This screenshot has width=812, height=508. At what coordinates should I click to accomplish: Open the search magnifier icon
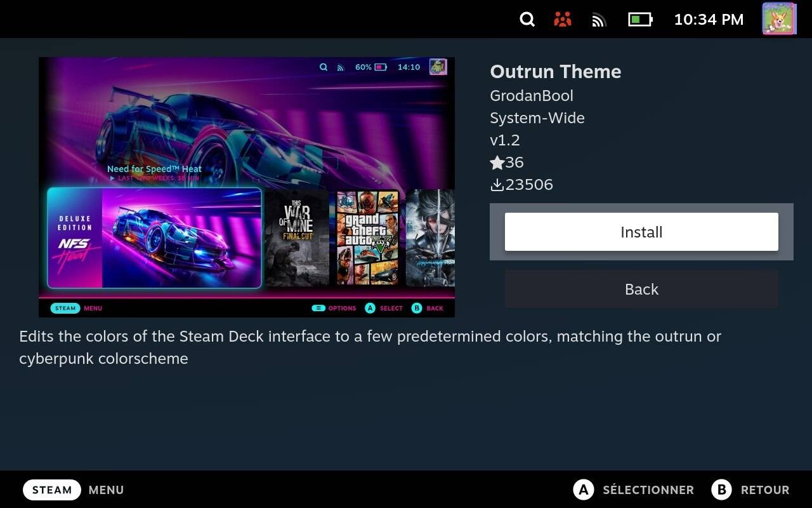pyautogui.click(x=527, y=20)
